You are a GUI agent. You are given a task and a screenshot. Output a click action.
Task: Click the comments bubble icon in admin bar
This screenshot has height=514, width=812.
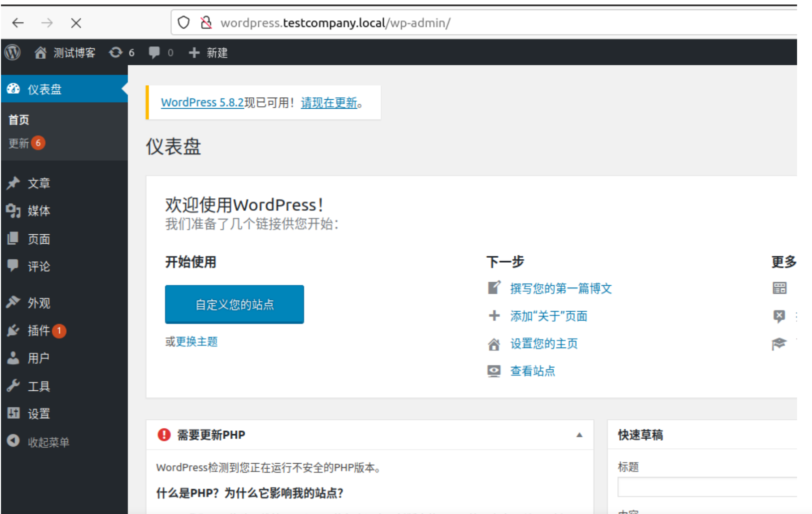[155, 52]
